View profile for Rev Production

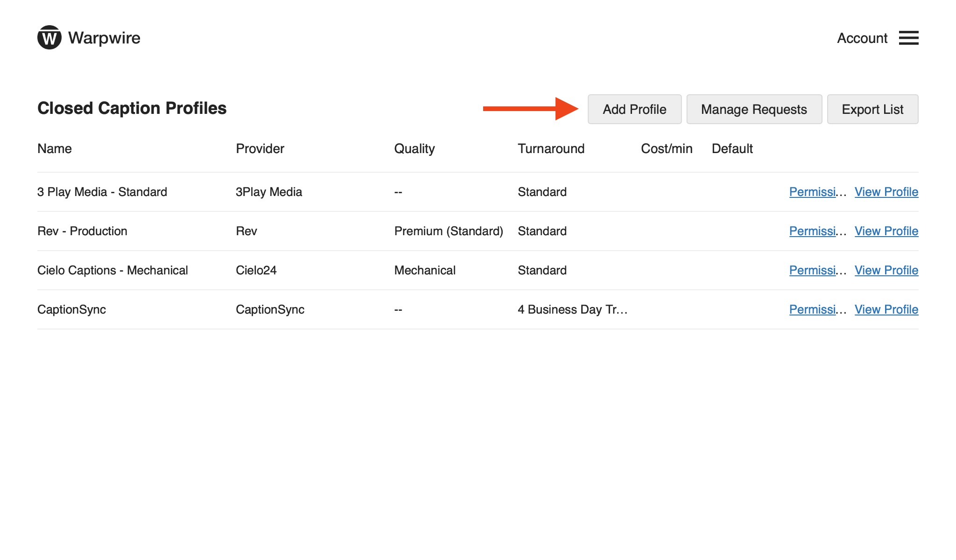(886, 231)
